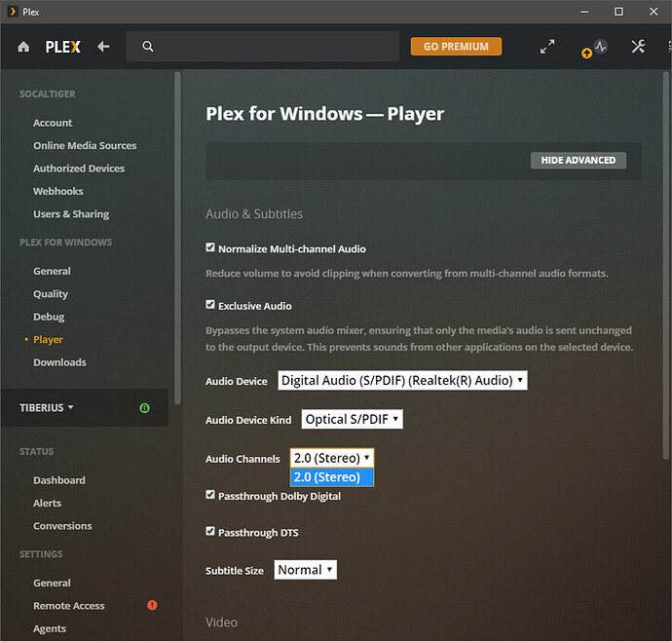Open the Subtitle Size dropdown

[x=305, y=570]
